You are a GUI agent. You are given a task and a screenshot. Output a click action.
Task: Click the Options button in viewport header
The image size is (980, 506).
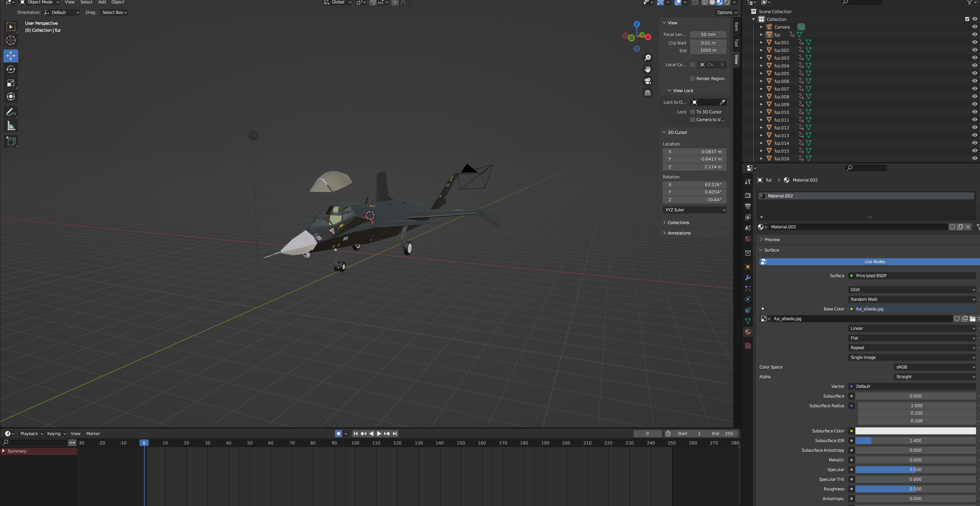pyautogui.click(x=727, y=12)
